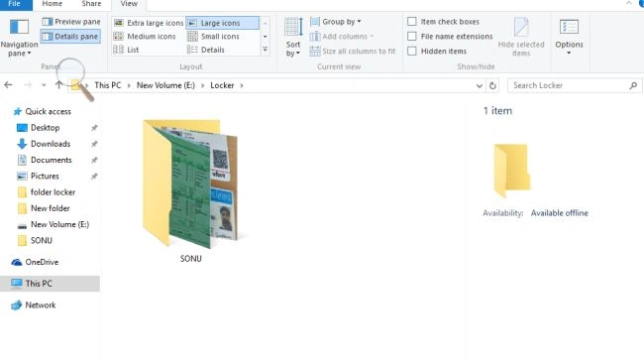Viewport: 644px width, 363px height.
Task: Choose Medium icons layout
Action: pyautogui.click(x=145, y=36)
